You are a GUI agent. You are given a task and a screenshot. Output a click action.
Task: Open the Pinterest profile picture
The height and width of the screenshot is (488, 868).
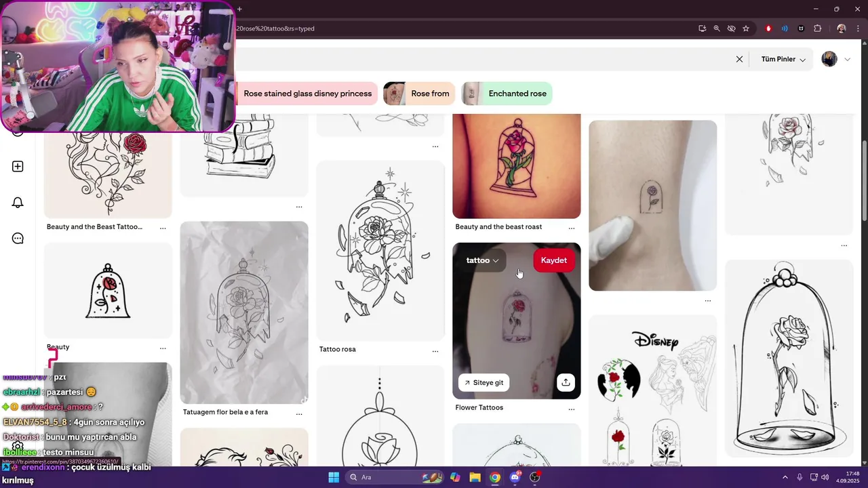[829, 59]
